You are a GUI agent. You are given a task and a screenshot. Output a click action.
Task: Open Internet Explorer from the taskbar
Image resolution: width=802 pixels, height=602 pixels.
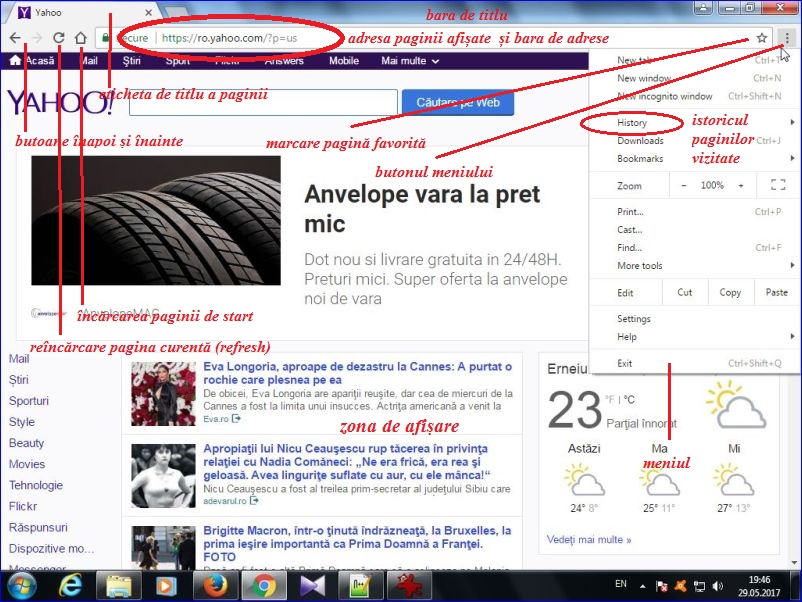[x=72, y=583]
